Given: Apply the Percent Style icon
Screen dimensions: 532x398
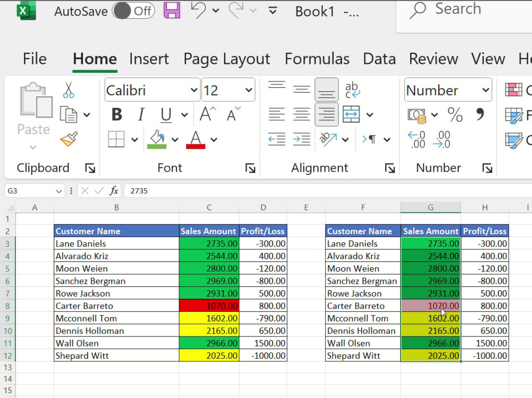Looking at the screenshot, I should click(x=455, y=114).
